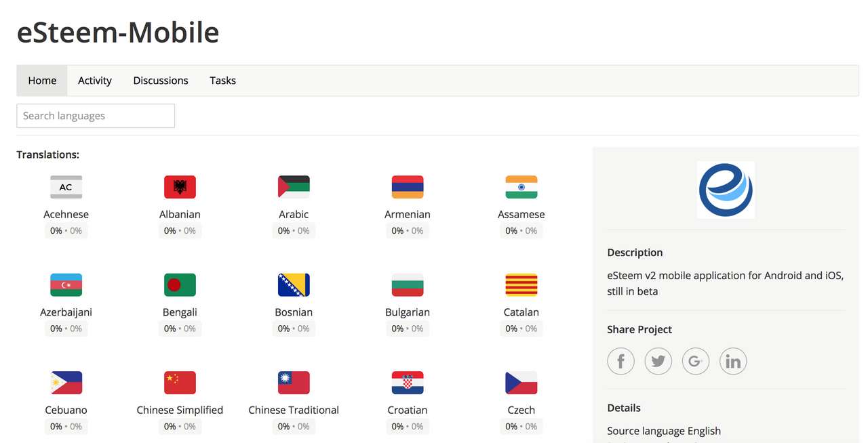Open the Czech language name
The image size is (868, 443).
pos(521,410)
